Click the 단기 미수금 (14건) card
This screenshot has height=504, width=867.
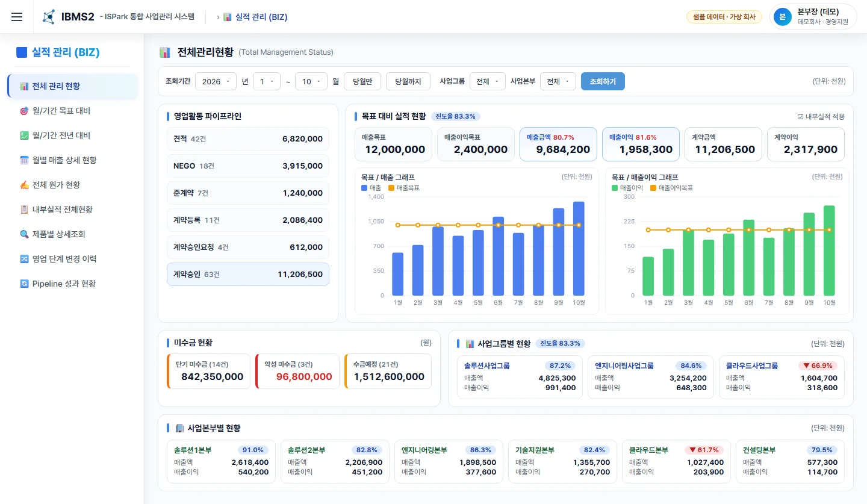click(208, 371)
